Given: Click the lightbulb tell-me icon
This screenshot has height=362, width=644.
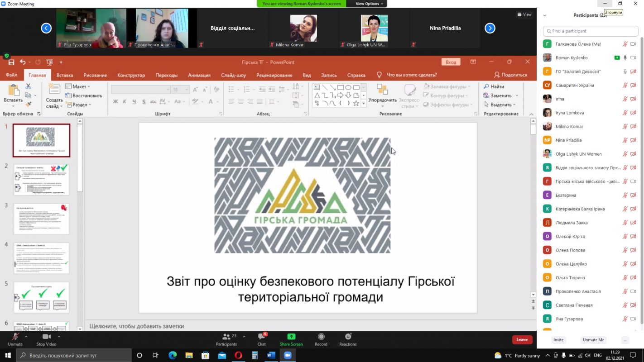Looking at the screenshot, I should tap(379, 75).
